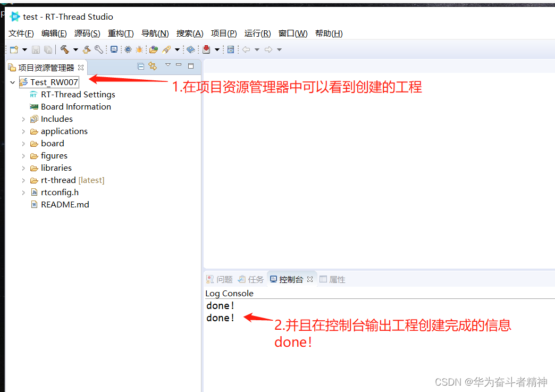This screenshot has width=555, height=392.
Task: Open the 导航(N) menu
Action: pos(155,34)
